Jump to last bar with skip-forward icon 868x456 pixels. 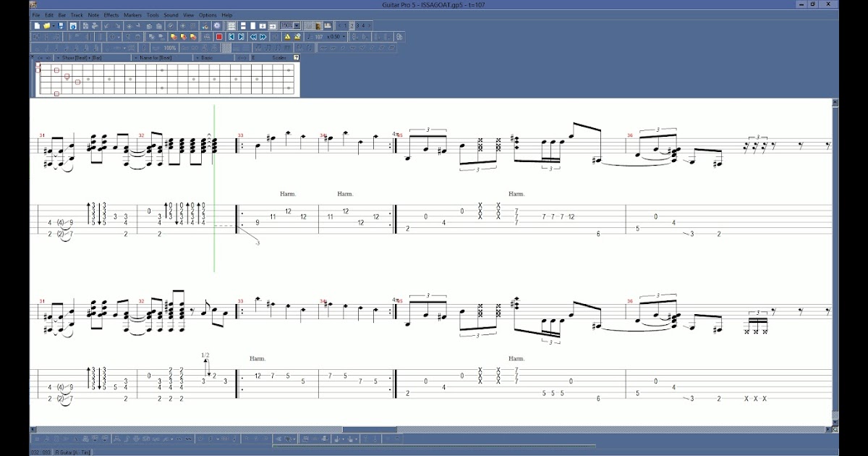click(241, 37)
